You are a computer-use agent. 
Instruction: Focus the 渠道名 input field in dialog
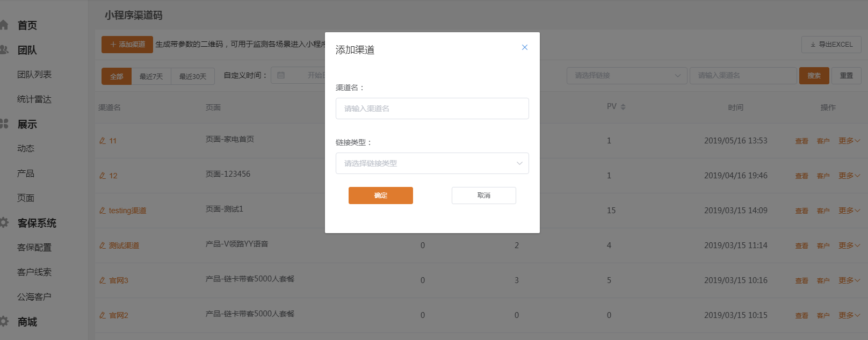[x=432, y=108]
